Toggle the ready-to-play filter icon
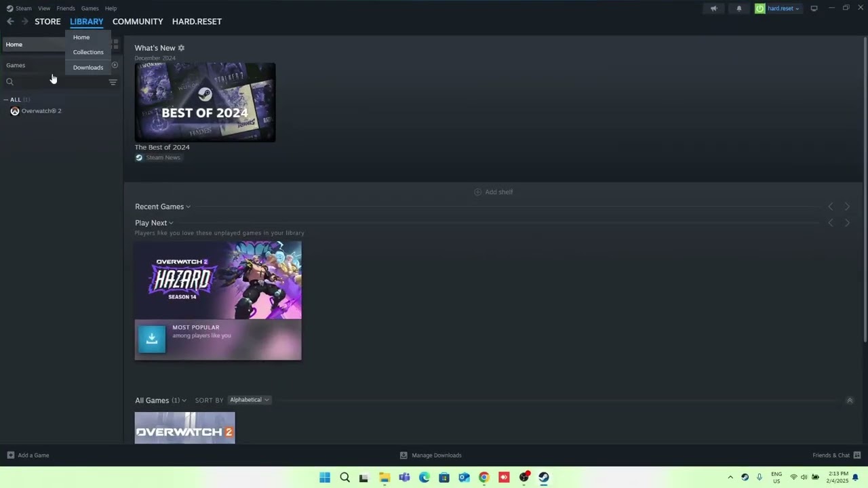The image size is (868, 488). (115, 65)
